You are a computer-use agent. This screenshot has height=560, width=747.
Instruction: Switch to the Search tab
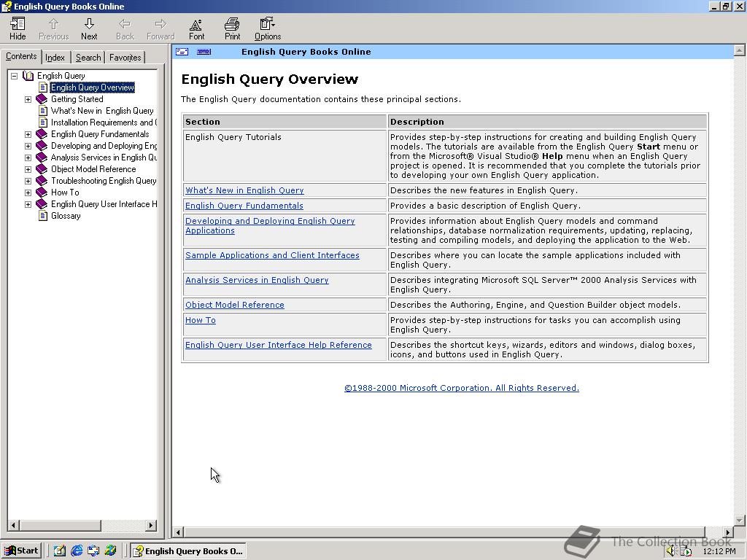(x=88, y=57)
